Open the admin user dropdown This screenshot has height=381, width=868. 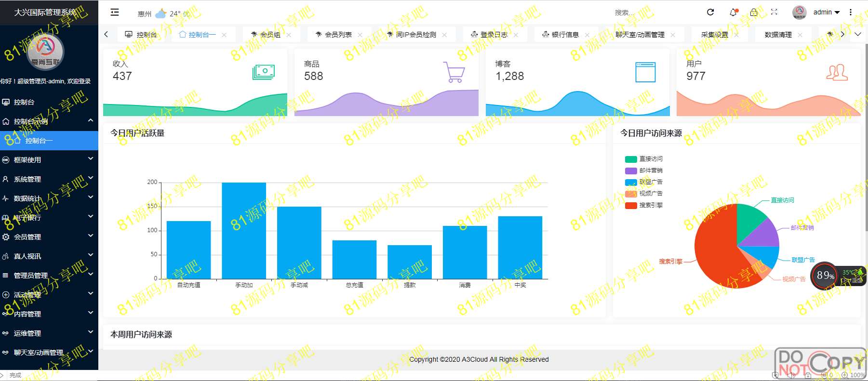point(826,13)
